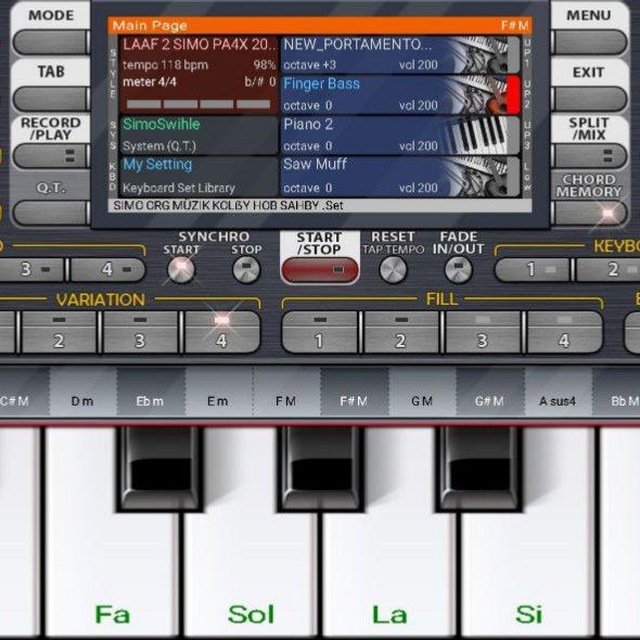Play the Dm chord pad
640x640 pixels.
(x=83, y=392)
